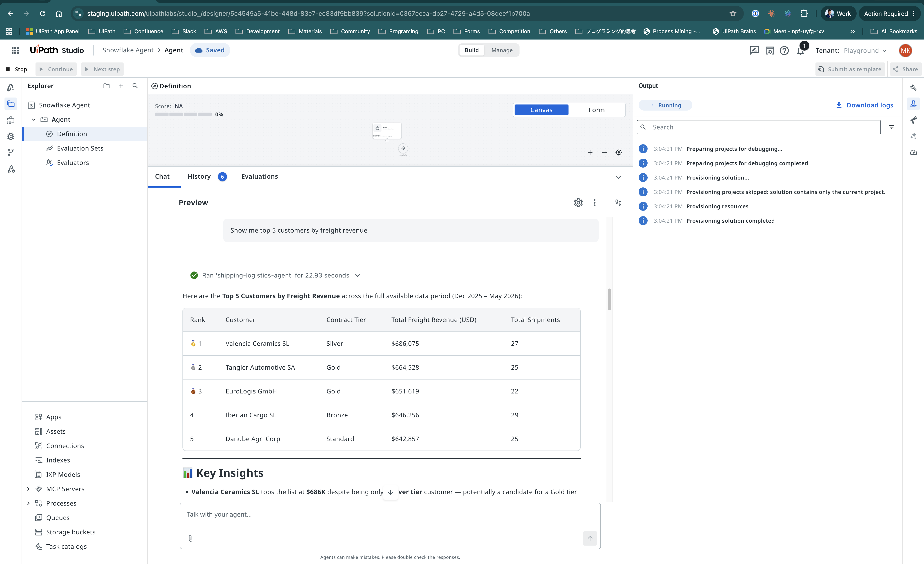
Task: Switch to Manage mode
Action: [x=502, y=50]
